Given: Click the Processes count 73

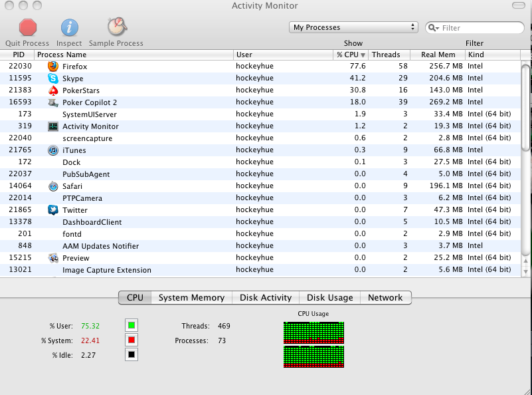Looking at the screenshot, I should pyautogui.click(x=222, y=340).
